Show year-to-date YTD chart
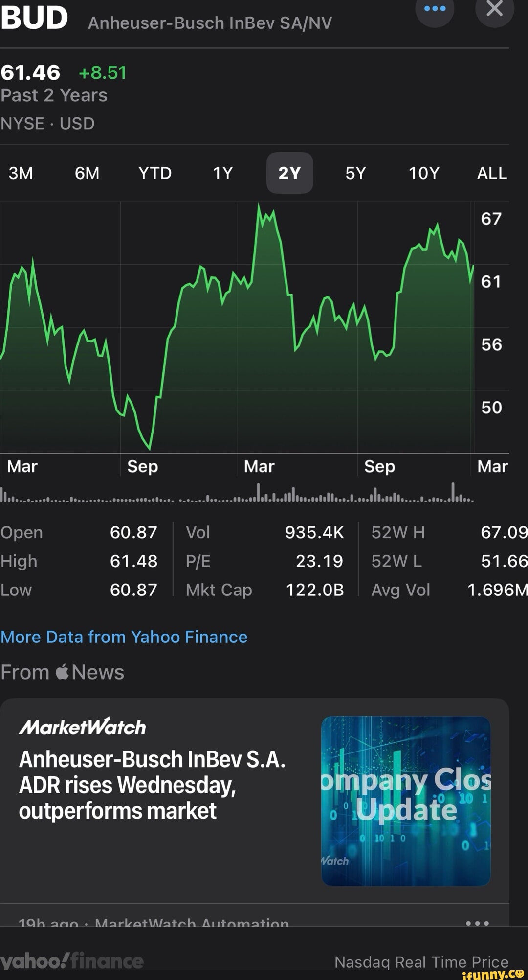 [x=155, y=173]
